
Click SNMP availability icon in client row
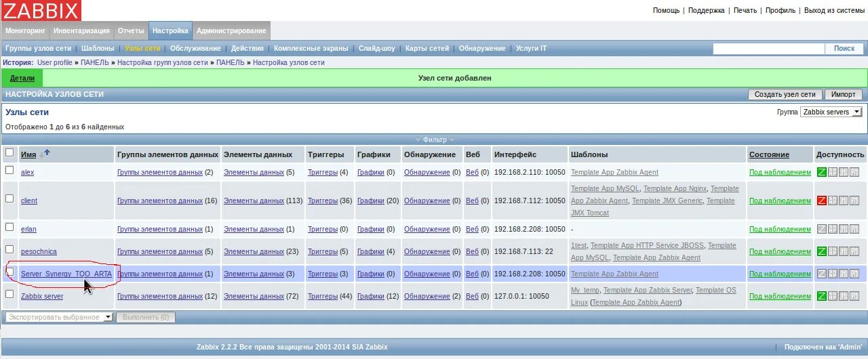click(833, 200)
